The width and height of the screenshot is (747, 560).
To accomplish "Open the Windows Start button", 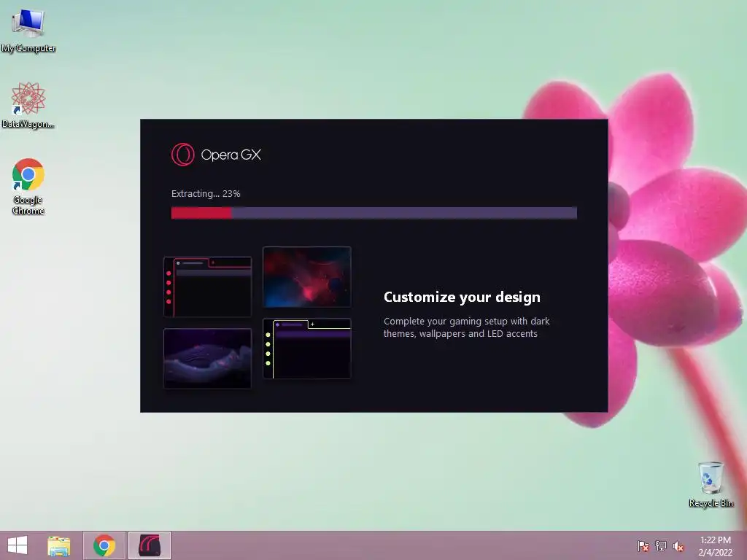I will (x=18, y=545).
